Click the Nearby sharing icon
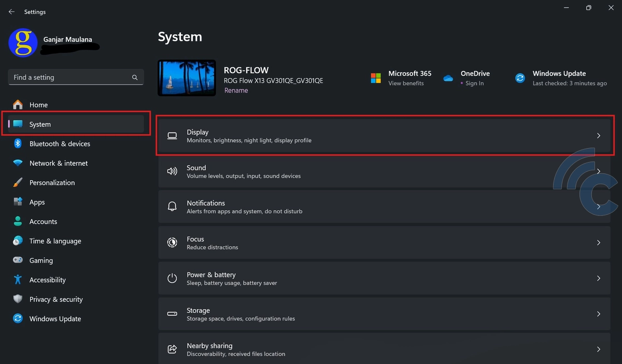Image resolution: width=622 pixels, height=364 pixels. point(172,350)
